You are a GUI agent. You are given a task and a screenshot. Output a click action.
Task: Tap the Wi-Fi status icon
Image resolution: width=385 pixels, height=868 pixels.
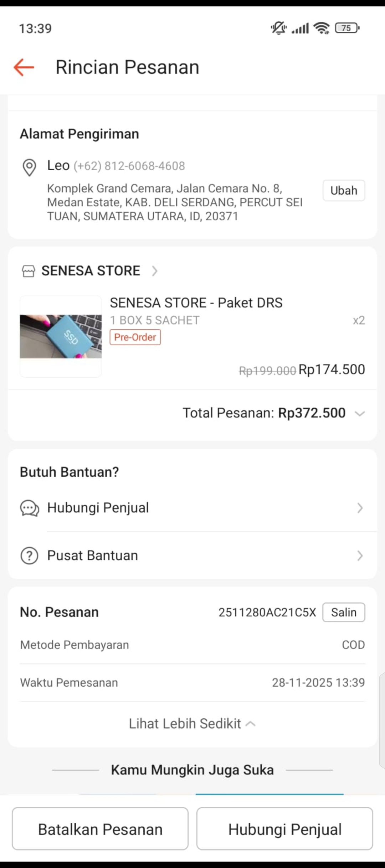pyautogui.click(x=322, y=28)
